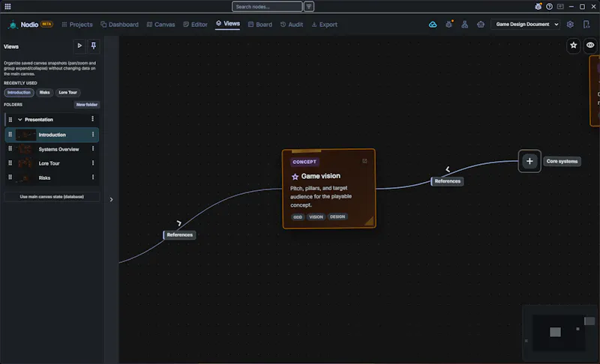Pin the Views panel
This screenshot has width=600, height=364.
[x=93, y=46]
